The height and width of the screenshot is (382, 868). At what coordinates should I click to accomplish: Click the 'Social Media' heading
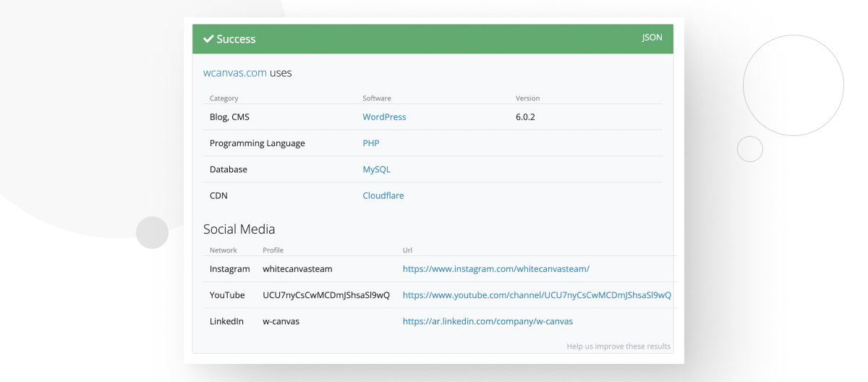point(239,229)
